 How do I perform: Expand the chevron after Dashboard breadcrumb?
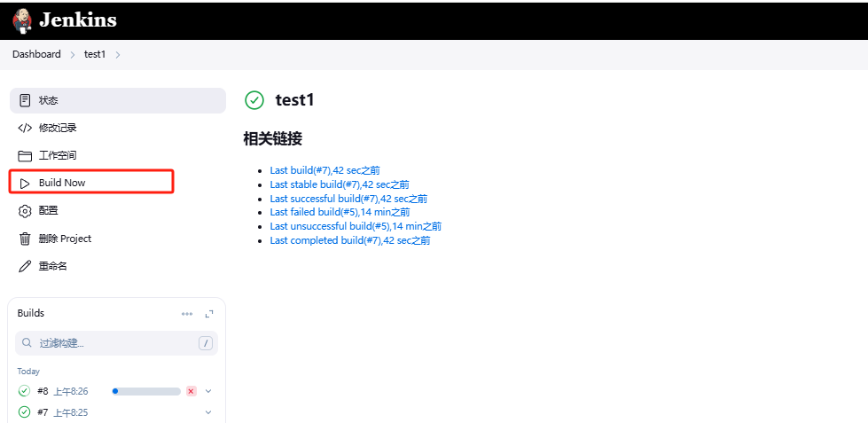tap(73, 55)
